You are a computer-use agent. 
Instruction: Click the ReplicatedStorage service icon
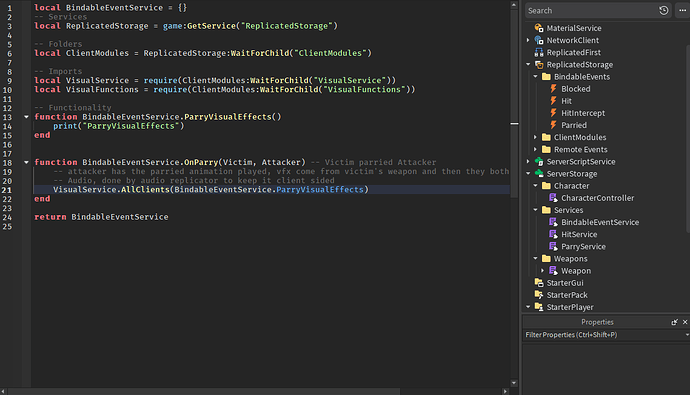coord(539,64)
